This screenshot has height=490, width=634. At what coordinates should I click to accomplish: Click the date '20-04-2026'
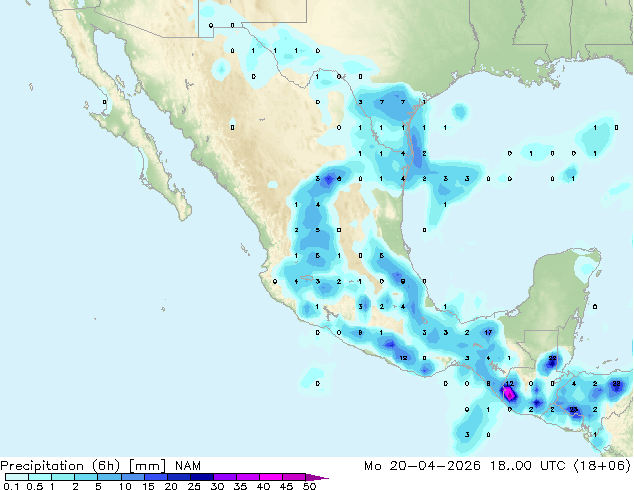click(435, 466)
